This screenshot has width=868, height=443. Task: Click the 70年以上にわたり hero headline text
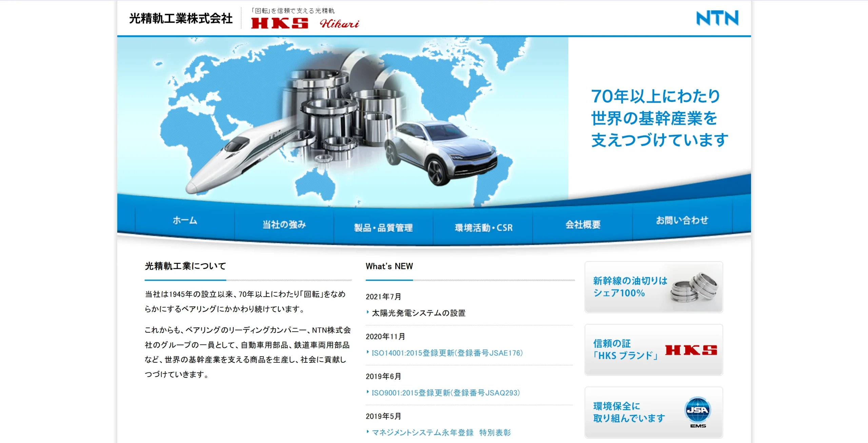tap(659, 118)
